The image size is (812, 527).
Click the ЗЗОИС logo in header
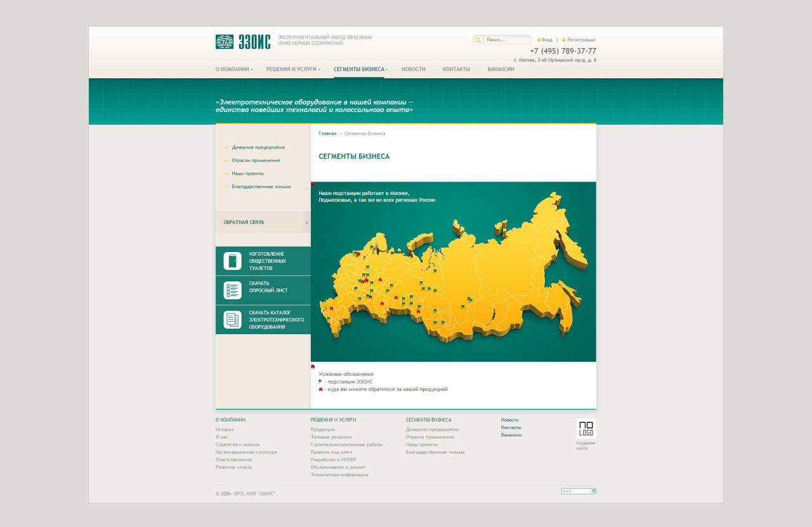[243, 42]
